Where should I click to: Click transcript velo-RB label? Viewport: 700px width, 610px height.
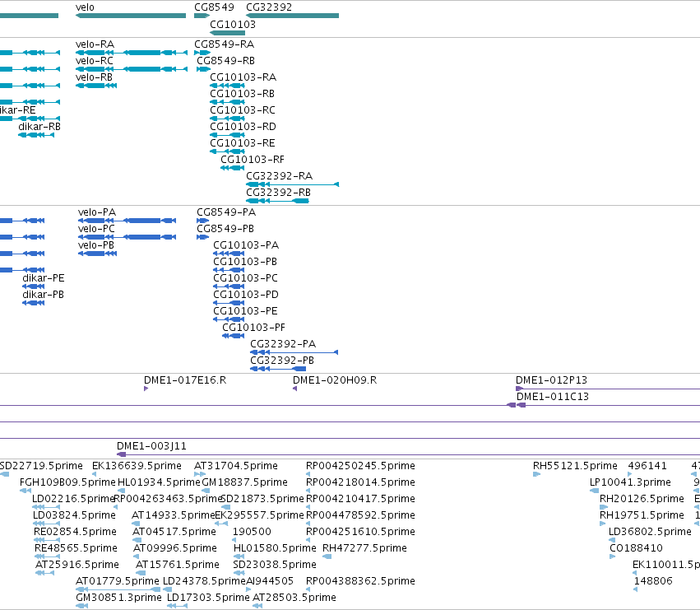[x=95, y=77]
